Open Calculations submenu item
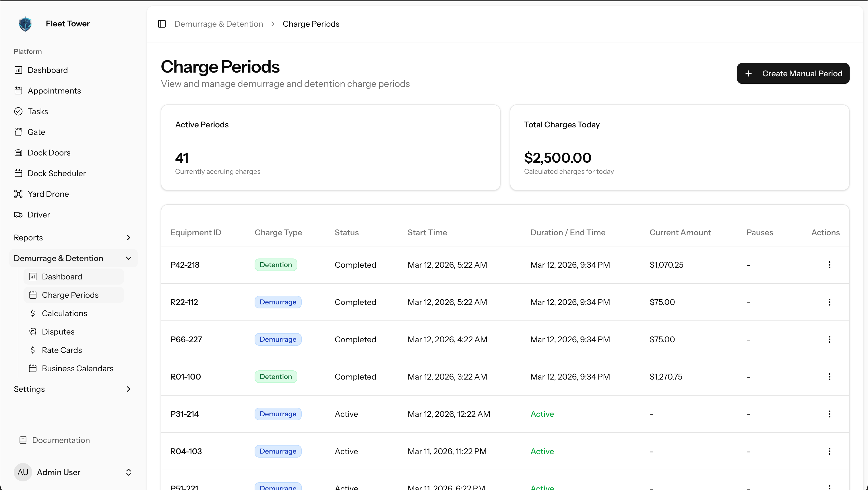 coord(64,313)
